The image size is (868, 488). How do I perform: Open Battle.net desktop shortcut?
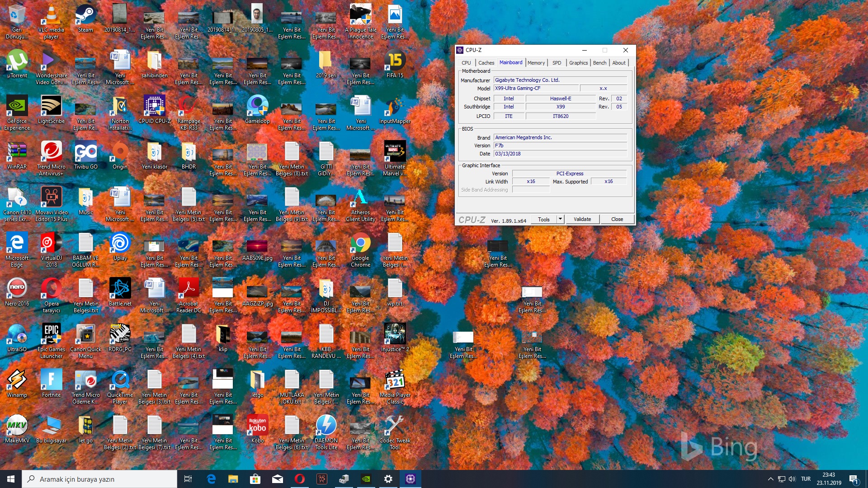click(120, 292)
